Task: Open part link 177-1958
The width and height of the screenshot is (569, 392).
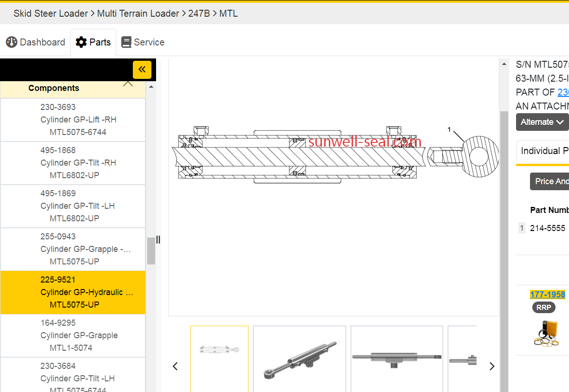Action: point(547,295)
